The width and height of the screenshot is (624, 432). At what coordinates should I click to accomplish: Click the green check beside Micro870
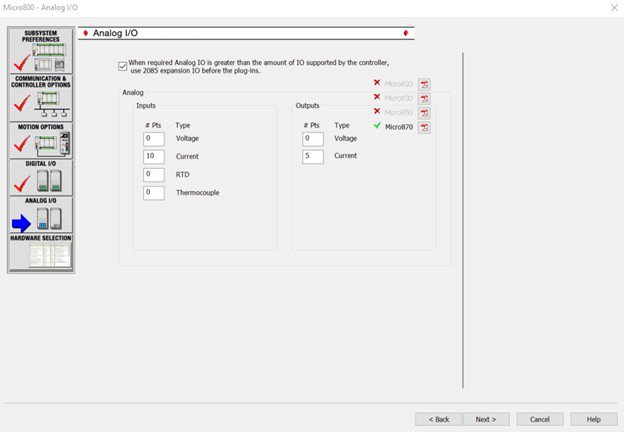point(377,126)
